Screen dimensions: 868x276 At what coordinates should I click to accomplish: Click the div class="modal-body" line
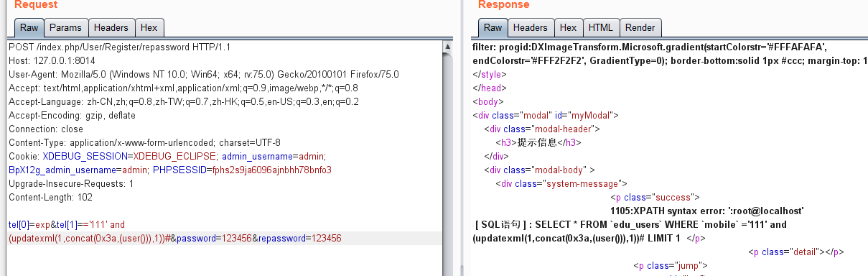tap(540, 170)
